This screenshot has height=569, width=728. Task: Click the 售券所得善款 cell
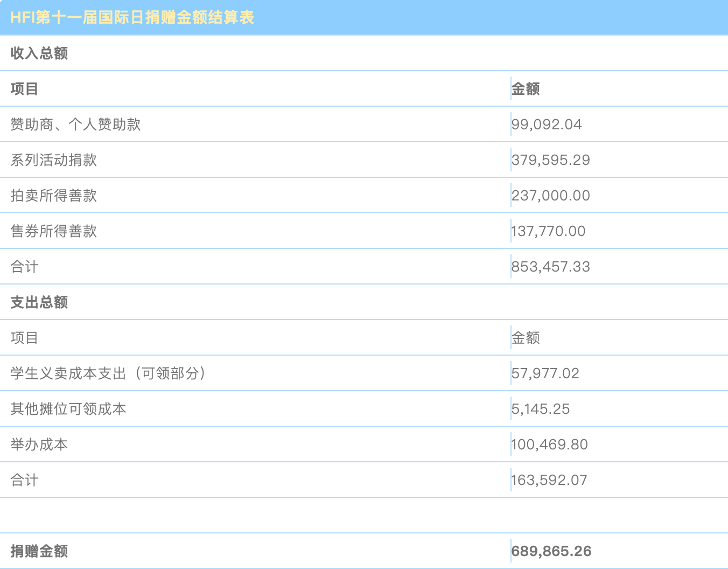click(x=54, y=231)
